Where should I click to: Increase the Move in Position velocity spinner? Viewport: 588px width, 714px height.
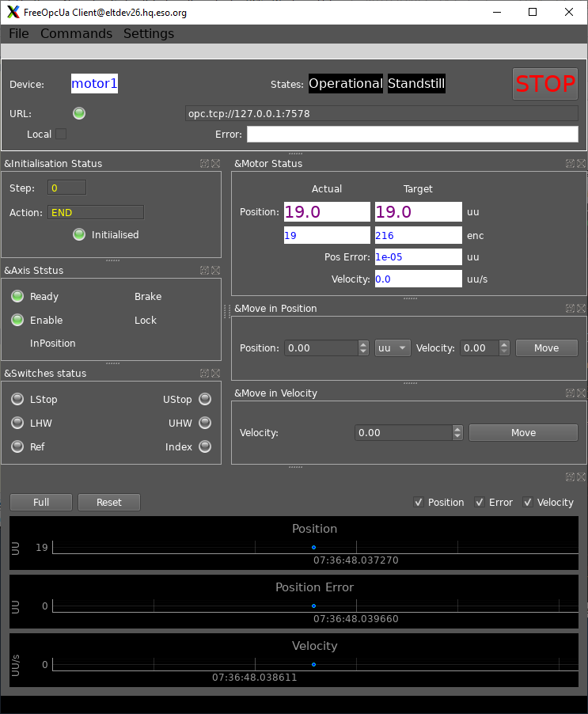pyautogui.click(x=505, y=344)
